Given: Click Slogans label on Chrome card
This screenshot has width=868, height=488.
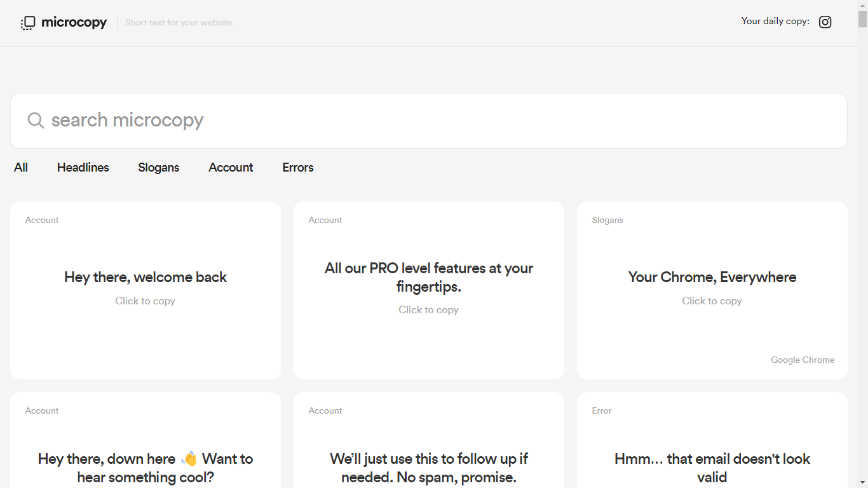Looking at the screenshot, I should [x=607, y=220].
